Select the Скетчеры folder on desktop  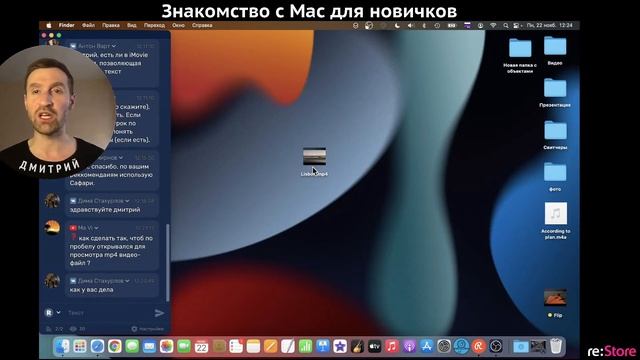[555, 135]
